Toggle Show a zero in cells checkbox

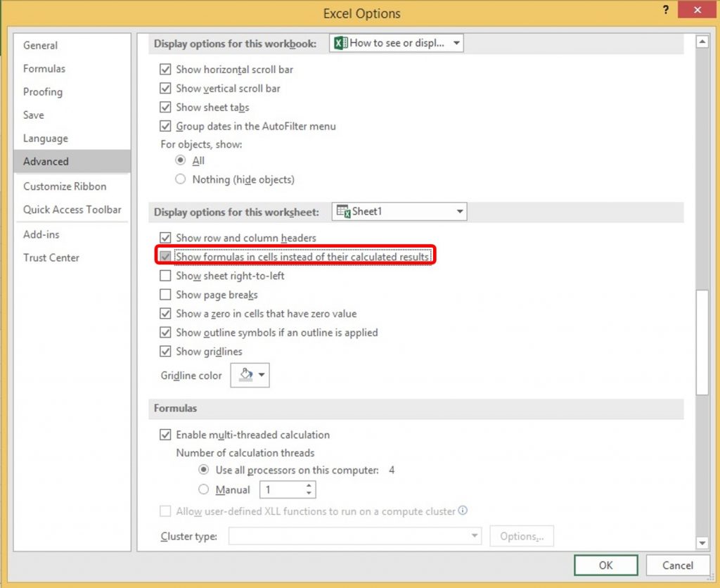165,313
